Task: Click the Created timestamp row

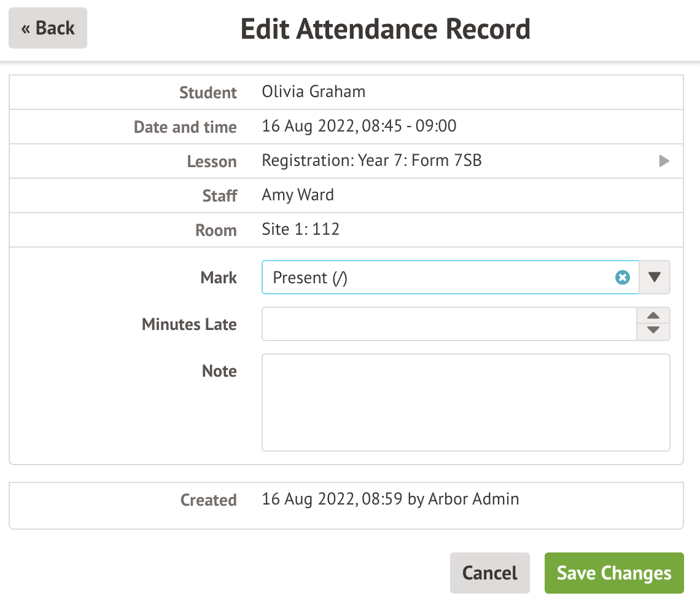Action: point(390,499)
